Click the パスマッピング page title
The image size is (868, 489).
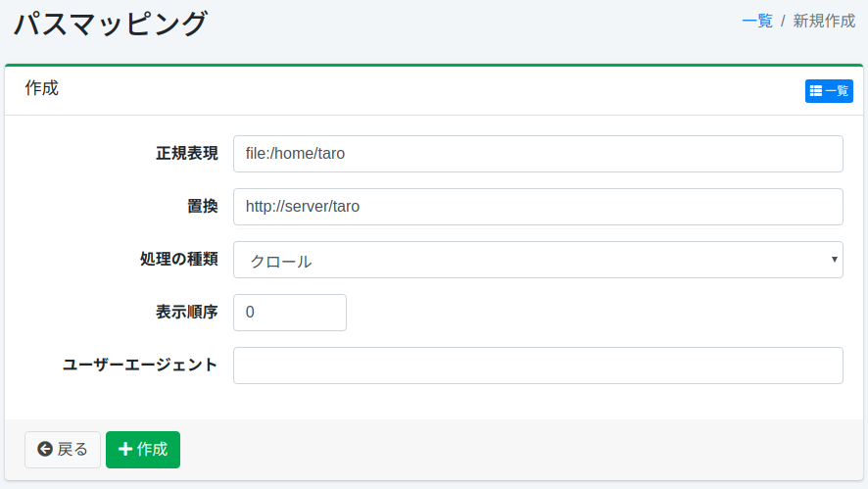(111, 24)
